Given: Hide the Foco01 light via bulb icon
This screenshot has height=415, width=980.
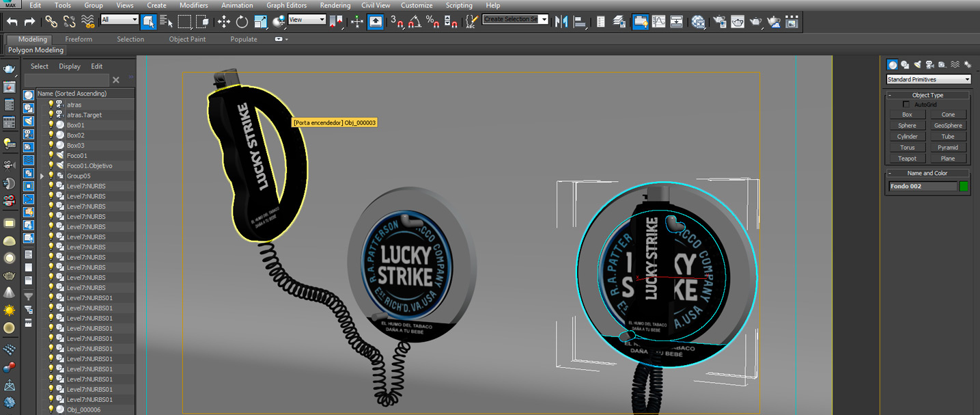Looking at the screenshot, I should pos(51,156).
